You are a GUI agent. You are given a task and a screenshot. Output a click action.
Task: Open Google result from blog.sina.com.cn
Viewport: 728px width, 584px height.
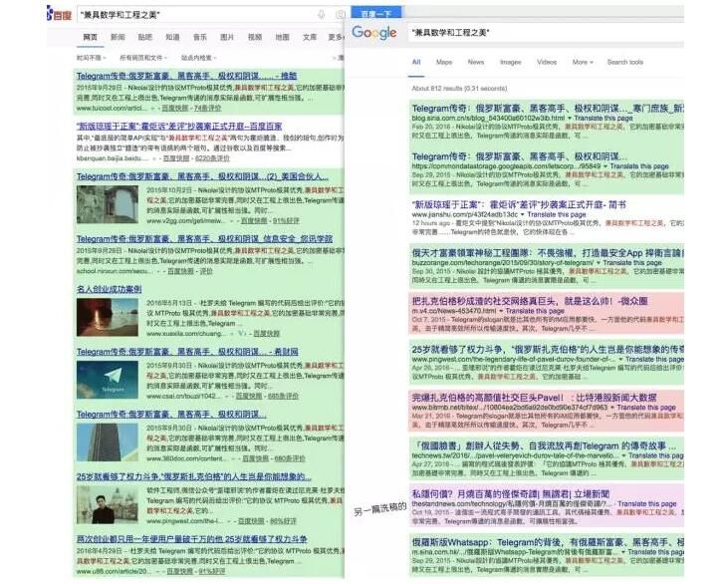(x=548, y=109)
